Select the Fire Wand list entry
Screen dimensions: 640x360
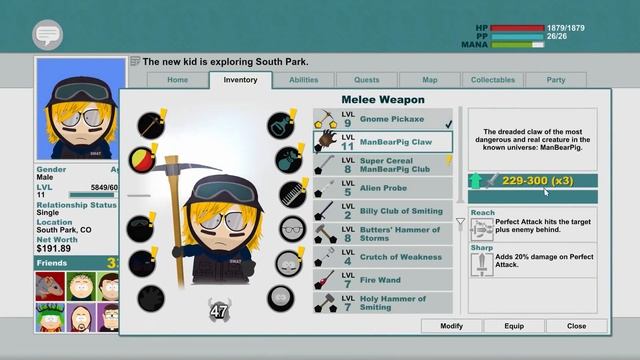(x=383, y=280)
